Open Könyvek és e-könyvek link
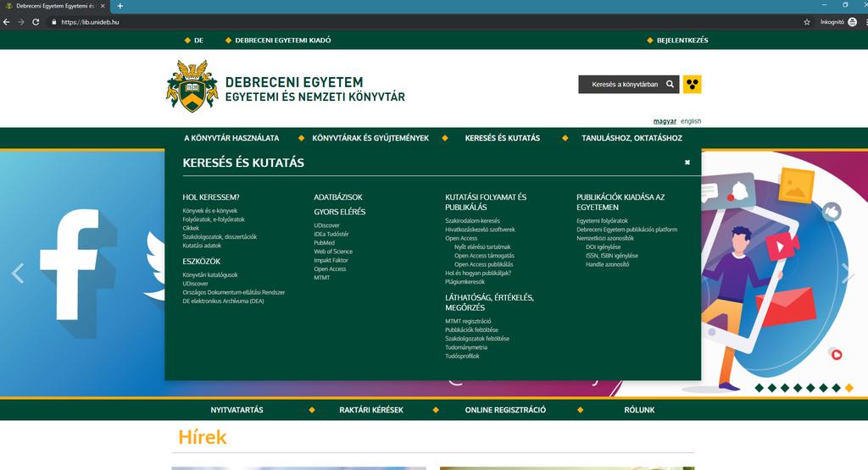 210,211
